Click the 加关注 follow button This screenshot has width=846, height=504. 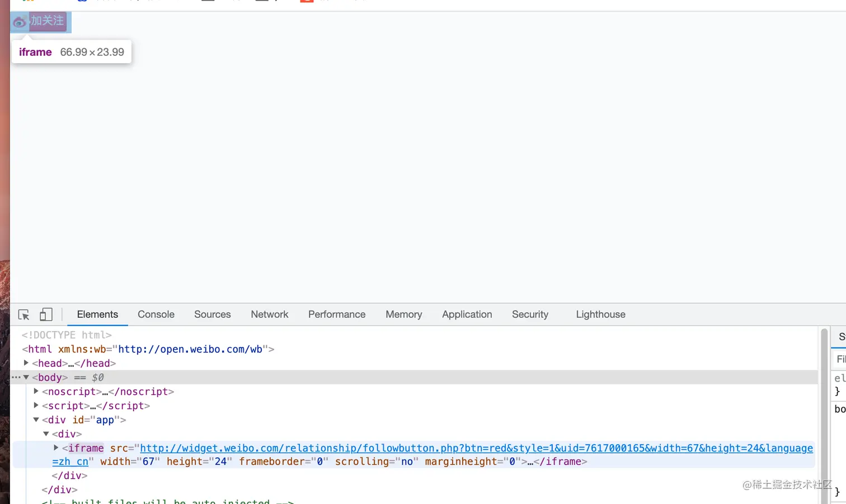(47, 21)
